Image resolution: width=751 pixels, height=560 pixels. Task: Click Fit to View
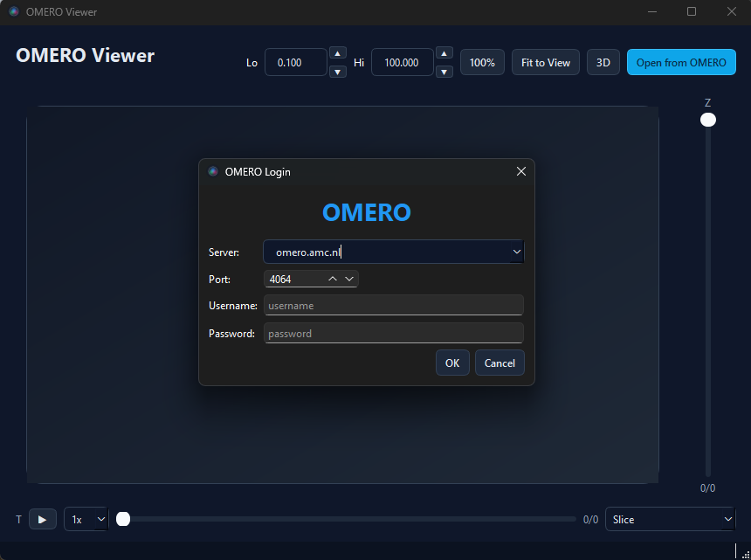point(545,61)
